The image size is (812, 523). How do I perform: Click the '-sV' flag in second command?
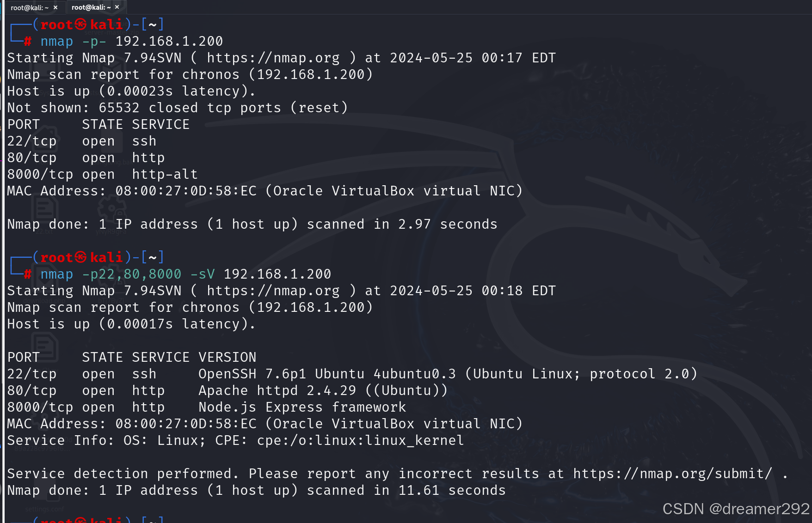click(203, 274)
